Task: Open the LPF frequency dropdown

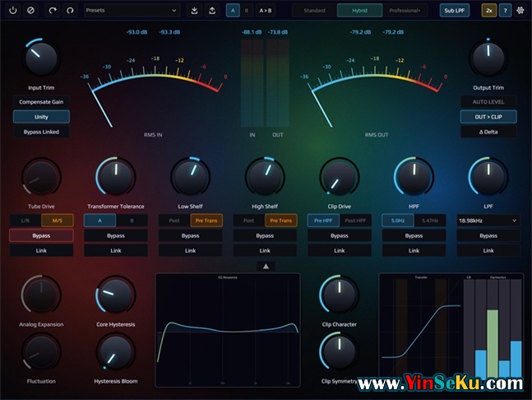Action: [488, 221]
